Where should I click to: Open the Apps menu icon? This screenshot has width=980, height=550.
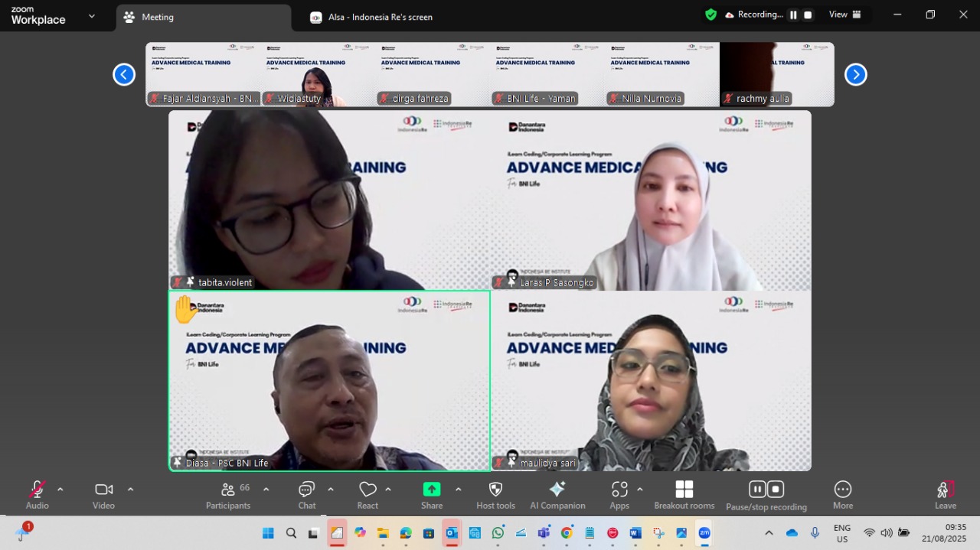pyautogui.click(x=619, y=495)
